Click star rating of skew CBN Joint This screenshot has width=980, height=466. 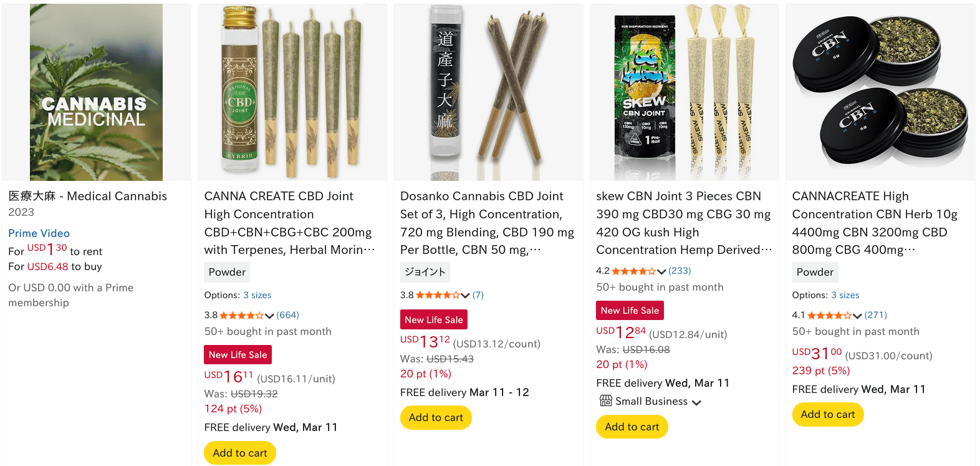[633, 271]
